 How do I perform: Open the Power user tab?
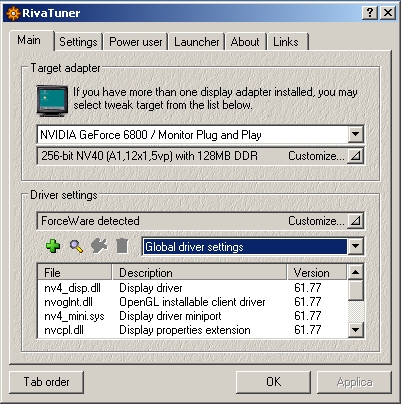136,42
